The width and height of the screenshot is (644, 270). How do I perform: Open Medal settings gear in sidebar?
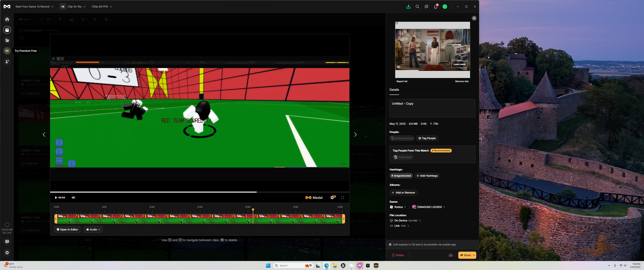point(7,252)
